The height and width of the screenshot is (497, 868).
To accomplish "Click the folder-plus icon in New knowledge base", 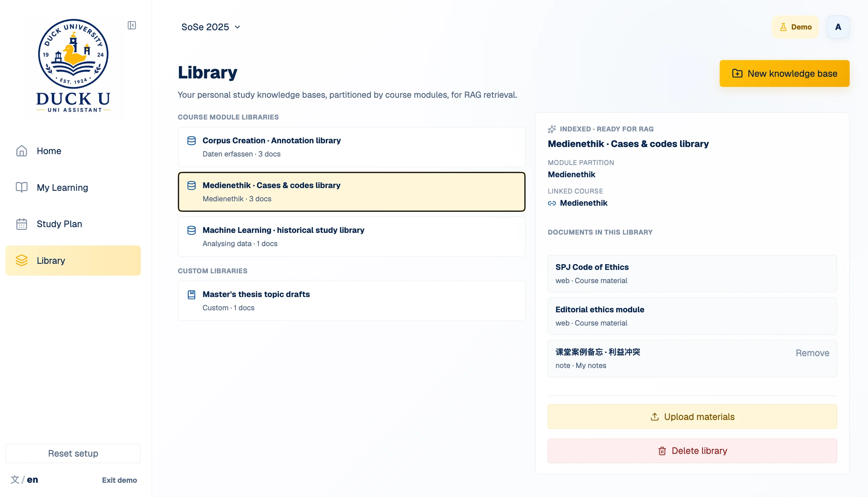I will (x=737, y=73).
